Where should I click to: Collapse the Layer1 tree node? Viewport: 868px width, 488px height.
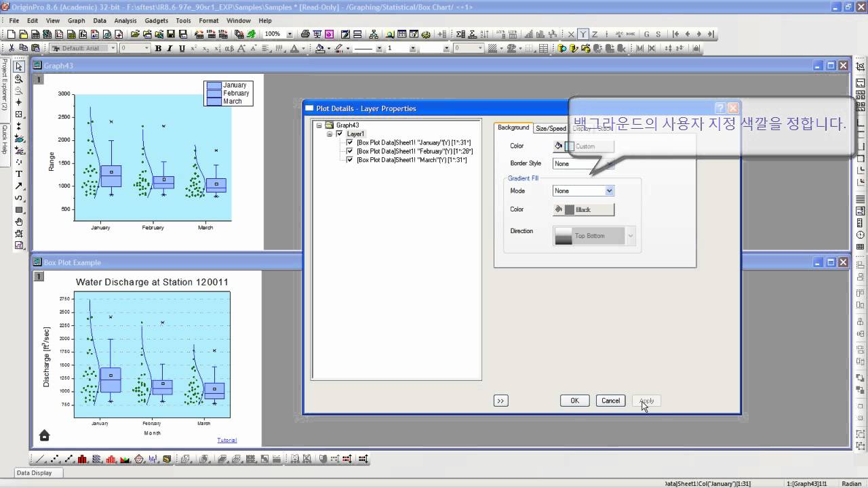click(x=330, y=134)
